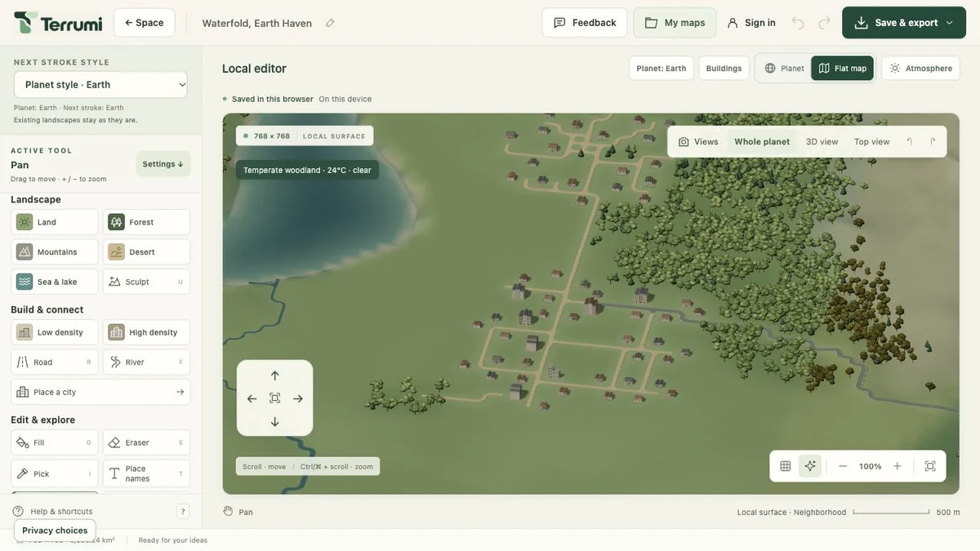Toggle Buildings visibility
The image size is (980, 551).
click(724, 69)
